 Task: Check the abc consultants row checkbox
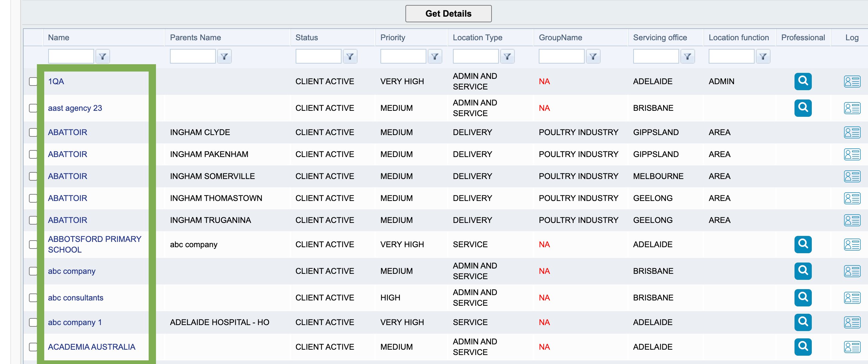pos(33,297)
